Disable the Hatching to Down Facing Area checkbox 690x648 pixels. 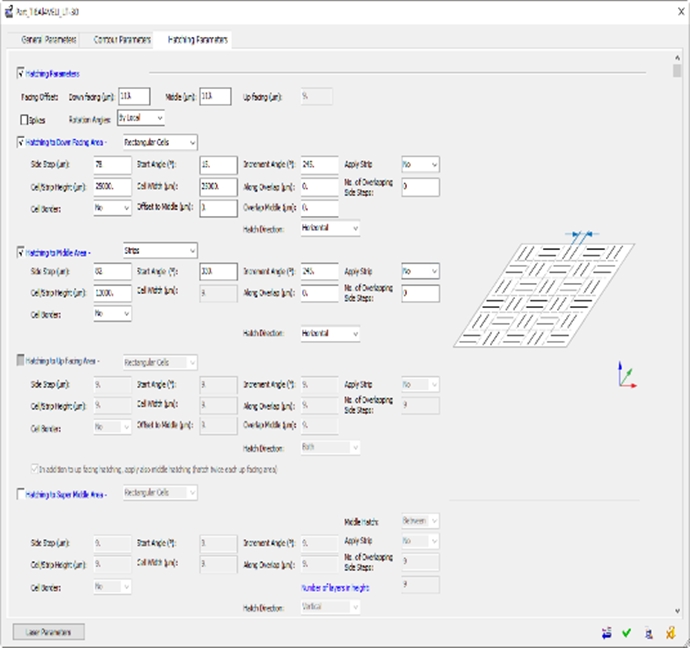click(22, 143)
